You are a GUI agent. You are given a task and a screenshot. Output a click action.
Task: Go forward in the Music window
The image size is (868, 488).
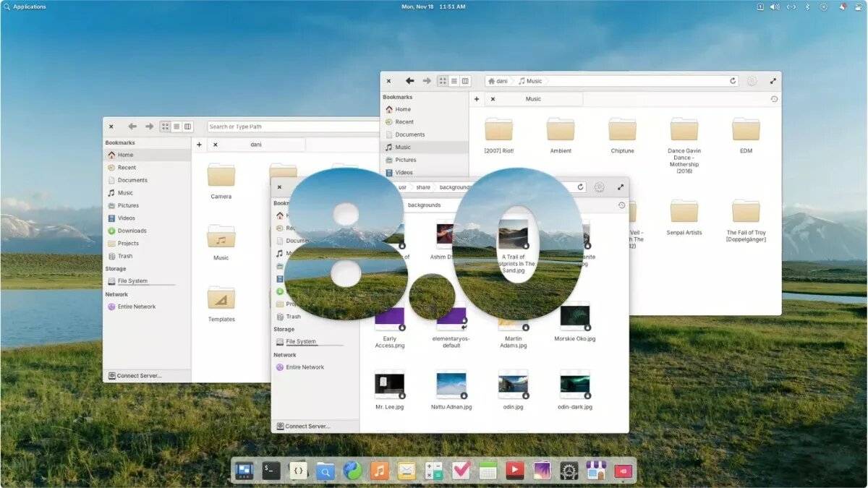tap(427, 81)
